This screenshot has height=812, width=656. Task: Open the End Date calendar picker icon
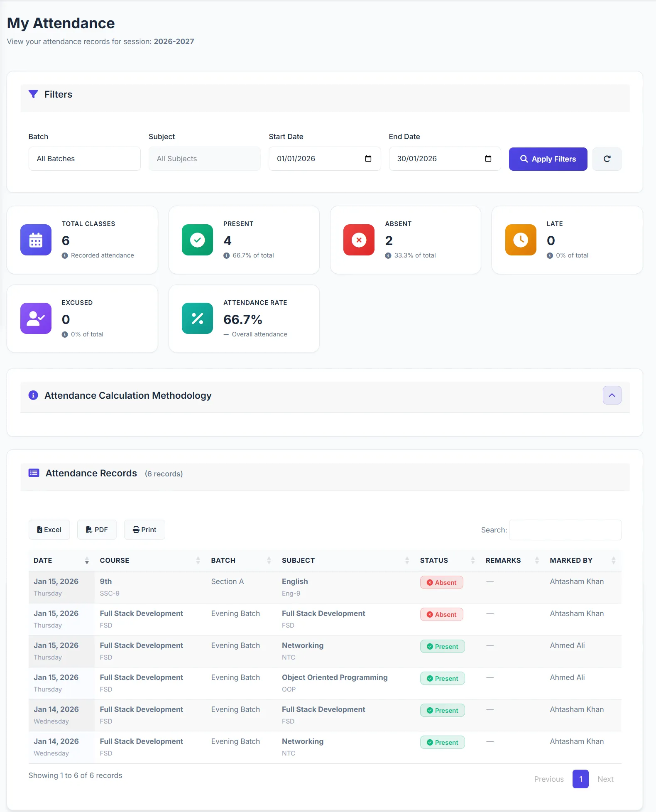click(488, 159)
